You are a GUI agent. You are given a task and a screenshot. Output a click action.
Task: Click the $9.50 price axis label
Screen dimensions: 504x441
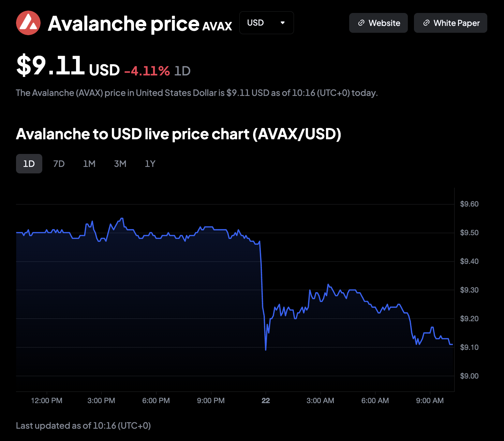tap(469, 233)
